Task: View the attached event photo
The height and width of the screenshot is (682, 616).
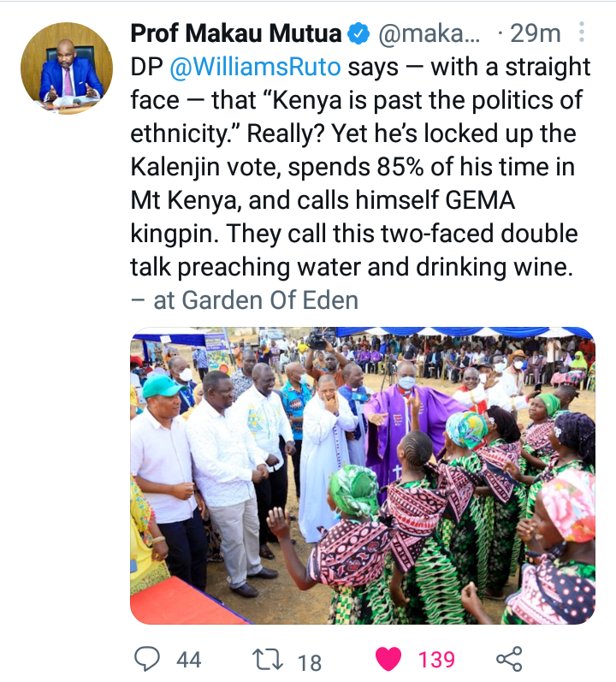Action: (363, 476)
